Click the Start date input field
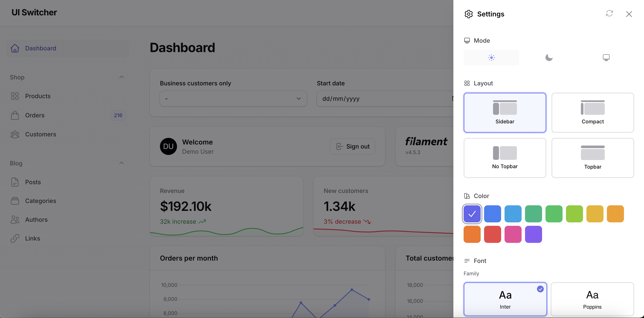Image resolution: width=644 pixels, height=318 pixels. (x=385, y=99)
